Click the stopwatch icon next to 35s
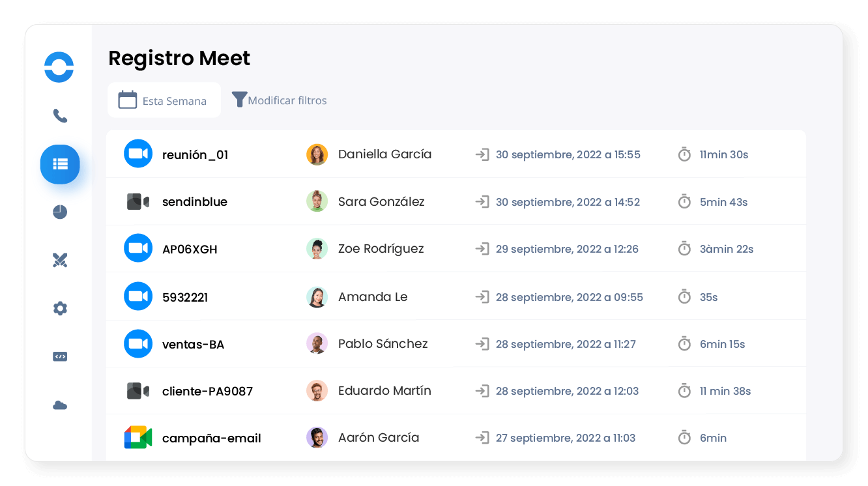 (x=684, y=296)
